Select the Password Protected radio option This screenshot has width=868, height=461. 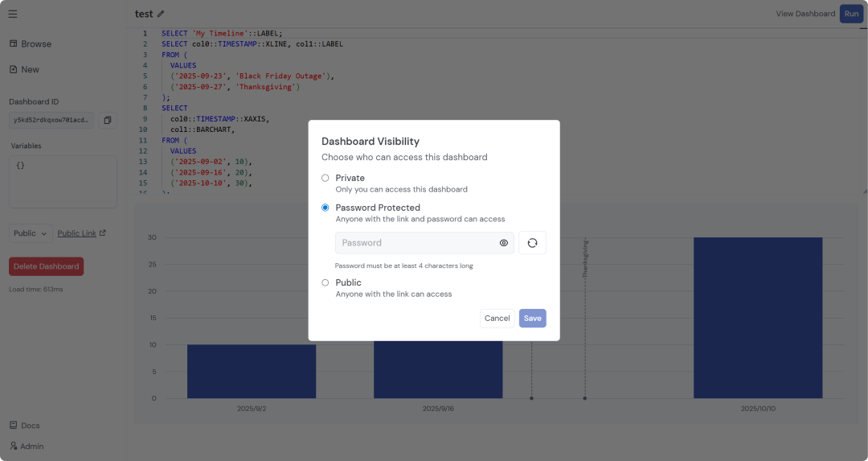(x=325, y=208)
